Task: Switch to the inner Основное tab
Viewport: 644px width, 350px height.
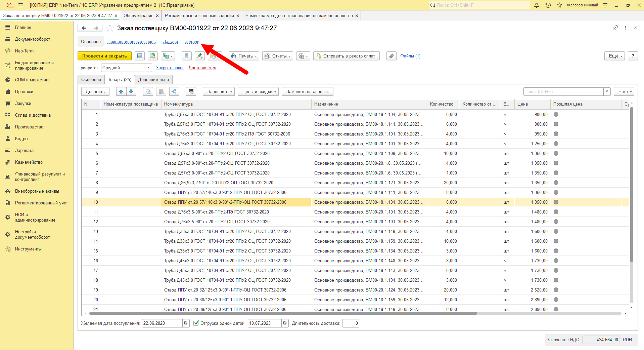Action: coord(91,80)
